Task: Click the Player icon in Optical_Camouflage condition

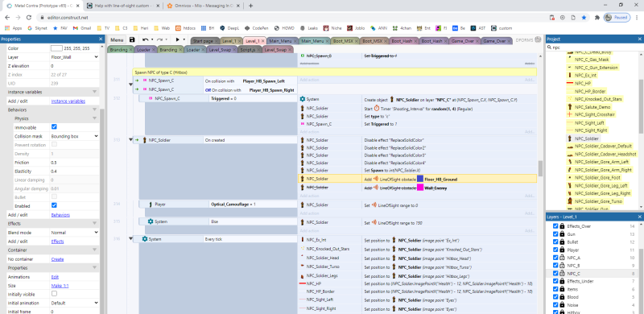Action: [x=151, y=204]
